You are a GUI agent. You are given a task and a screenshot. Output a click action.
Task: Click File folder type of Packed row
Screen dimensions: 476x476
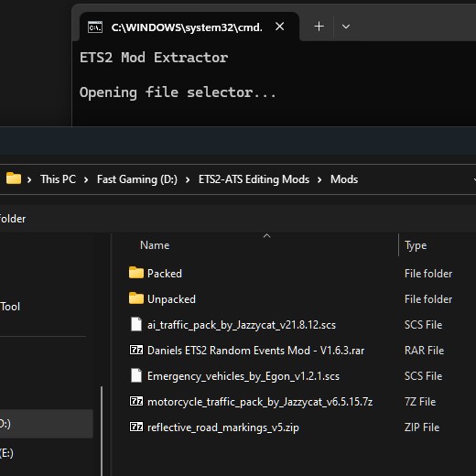pos(428,274)
